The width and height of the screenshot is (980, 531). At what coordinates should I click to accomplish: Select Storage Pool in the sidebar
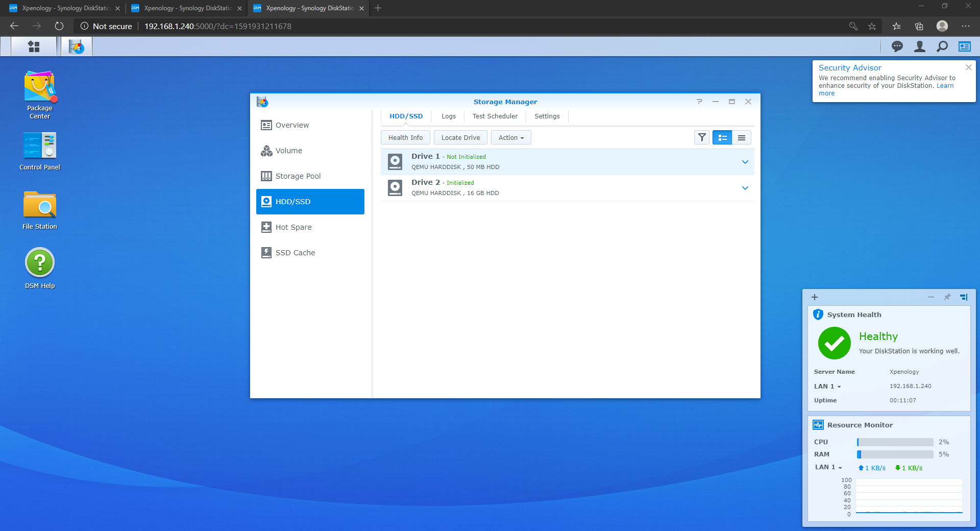tap(310, 176)
